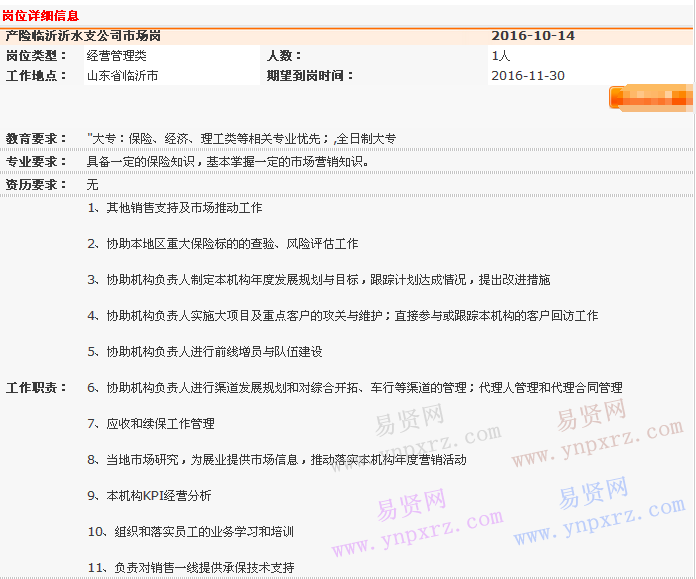Click the seniority value 无
Viewport: 696px width, 579px height.
pyautogui.click(x=92, y=185)
